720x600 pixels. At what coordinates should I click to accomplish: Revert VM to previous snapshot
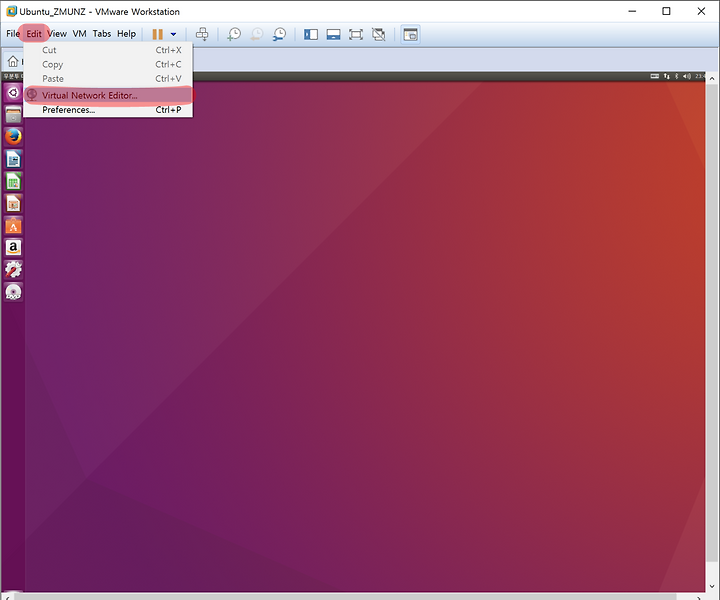click(256, 34)
